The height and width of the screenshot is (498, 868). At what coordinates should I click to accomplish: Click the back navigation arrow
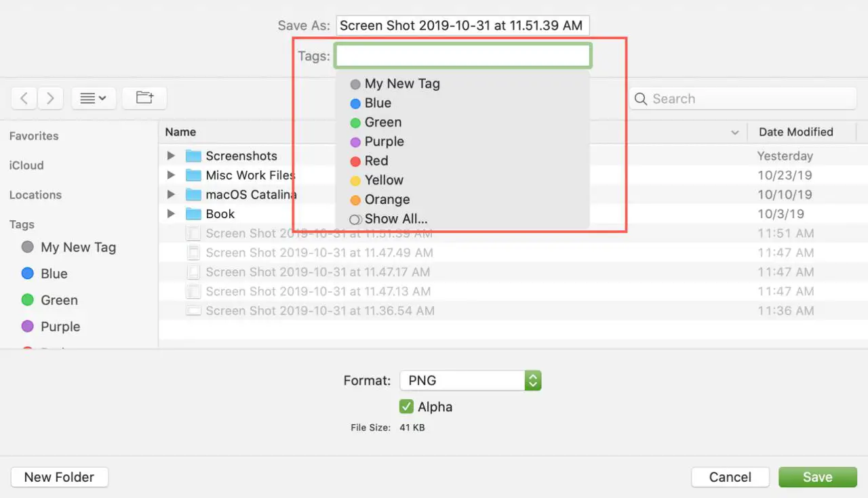point(24,98)
